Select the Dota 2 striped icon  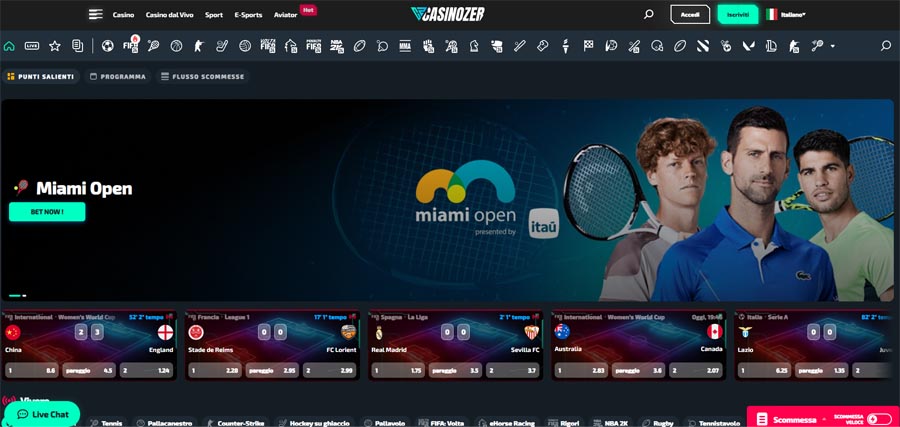(703, 46)
